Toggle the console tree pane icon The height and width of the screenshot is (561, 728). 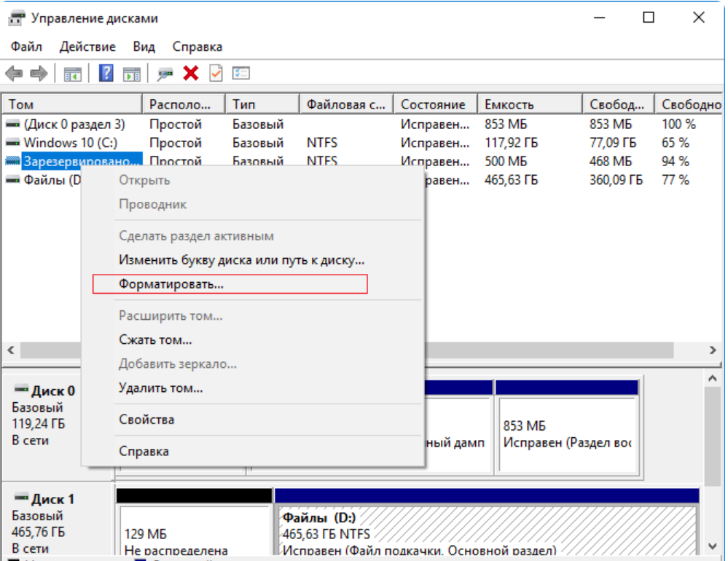[72, 74]
